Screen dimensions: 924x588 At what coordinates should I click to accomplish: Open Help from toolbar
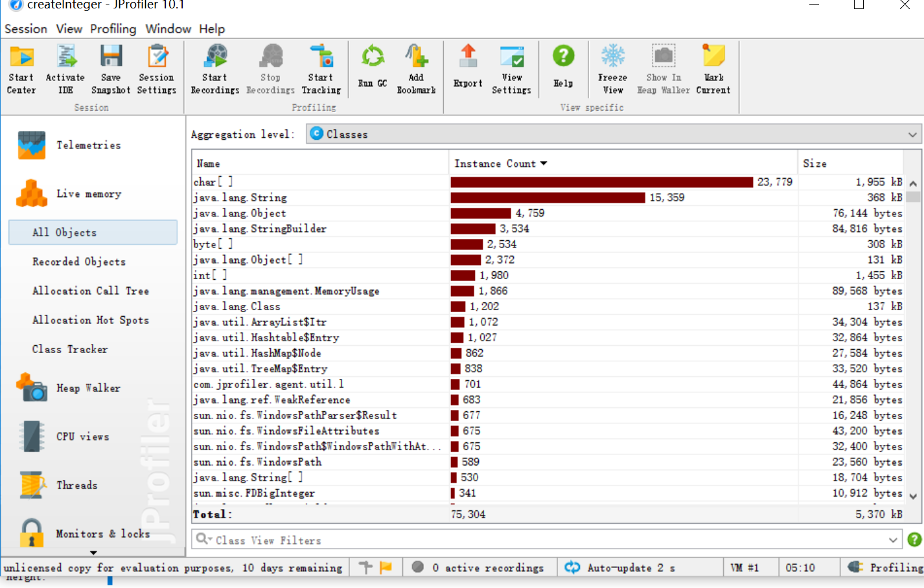[x=563, y=67]
